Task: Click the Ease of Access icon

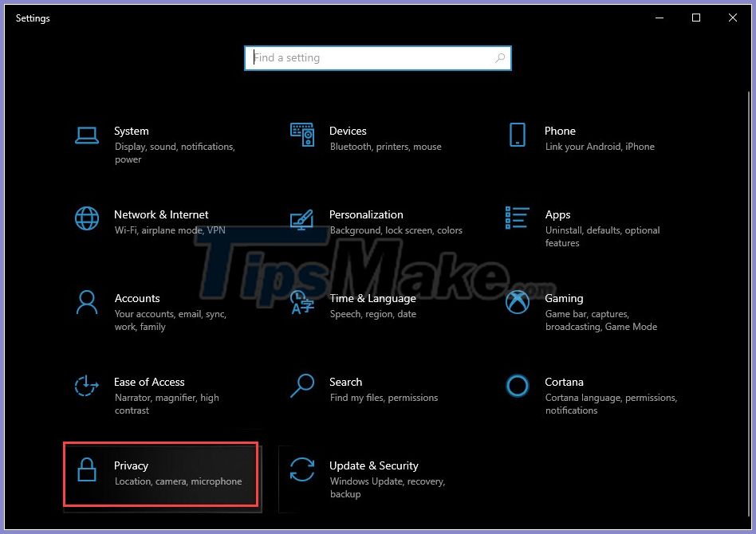Action: [x=87, y=387]
